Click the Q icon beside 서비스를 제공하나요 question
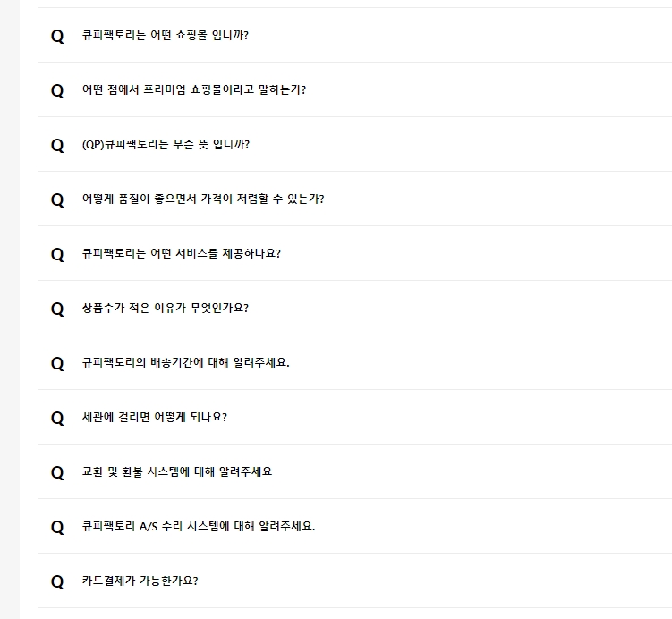The height and width of the screenshot is (619, 672). click(x=57, y=254)
